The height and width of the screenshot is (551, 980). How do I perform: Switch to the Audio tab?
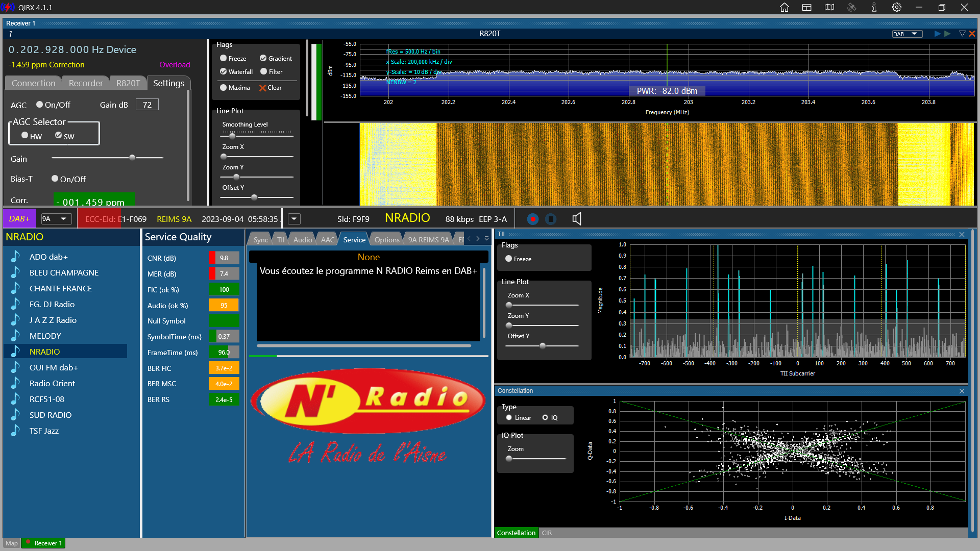point(302,240)
